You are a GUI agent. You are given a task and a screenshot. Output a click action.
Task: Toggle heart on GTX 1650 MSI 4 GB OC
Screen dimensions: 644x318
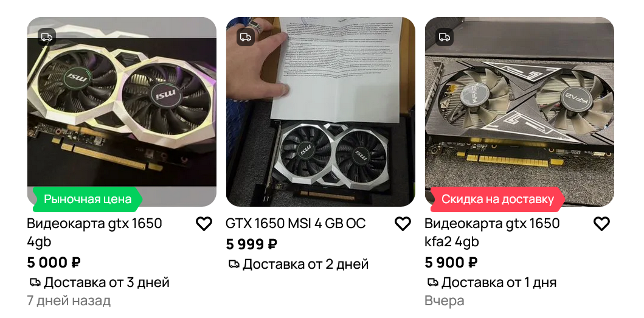(x=403, y=224)
